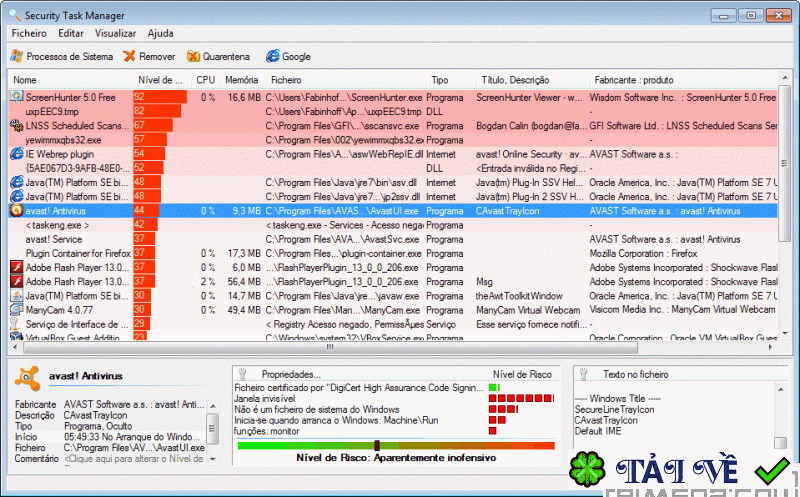Click the LNSS Scheduled Scans process icon
This screenshot has height=497, width=800.
click(17, 126)
